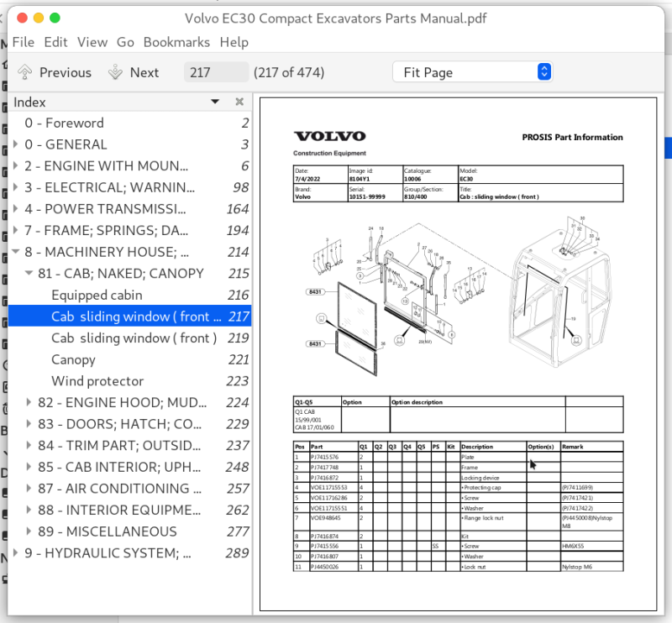Select the '0 - Foreword' index entry
The width and height of the screenshot is (672, 623).
[x=76, y=123]
